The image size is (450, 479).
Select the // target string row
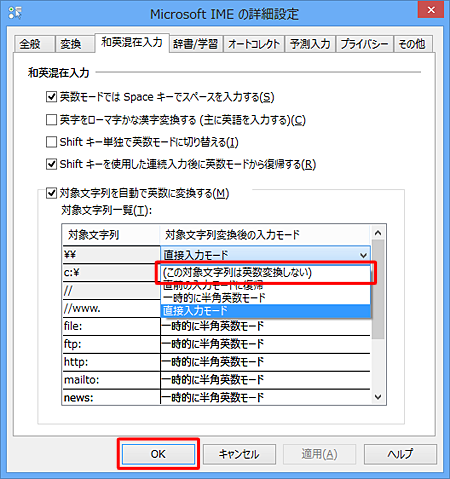pyautogui.click(x=111, y=291)
